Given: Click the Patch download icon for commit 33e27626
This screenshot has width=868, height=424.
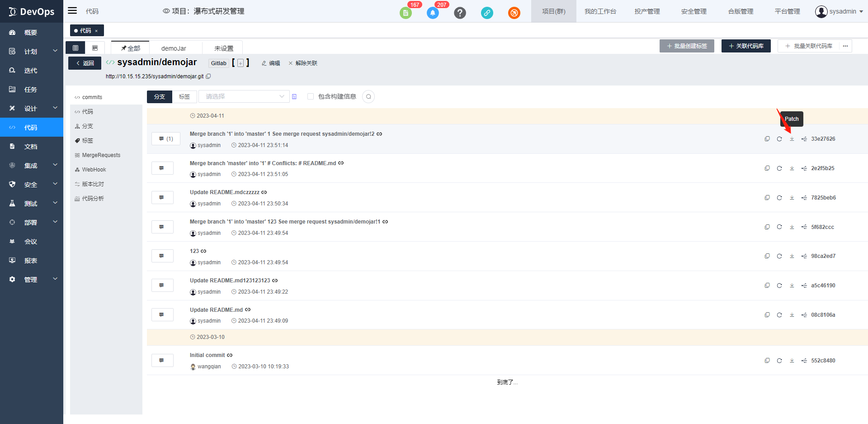Looking at the screenshot, I should tap(792, 139).
